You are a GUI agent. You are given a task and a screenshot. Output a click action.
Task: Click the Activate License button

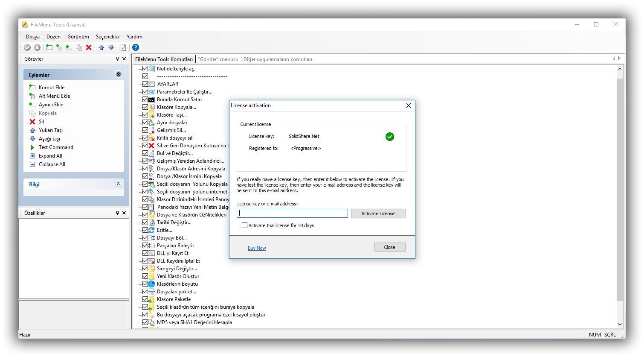click(378, 214)
